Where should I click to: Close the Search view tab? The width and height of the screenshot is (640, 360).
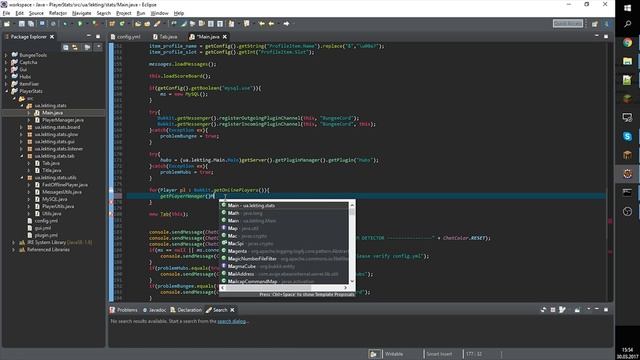point(232,310)
